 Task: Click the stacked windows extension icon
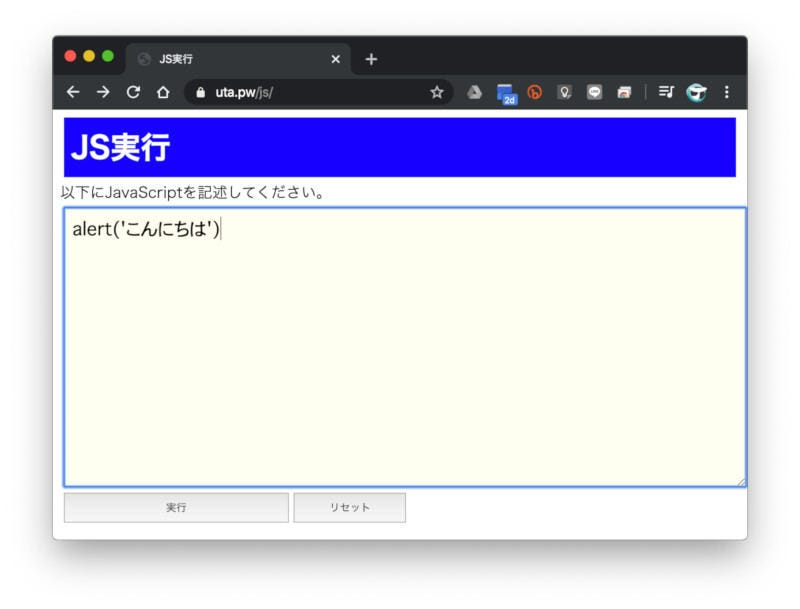(x=624, y=92)
